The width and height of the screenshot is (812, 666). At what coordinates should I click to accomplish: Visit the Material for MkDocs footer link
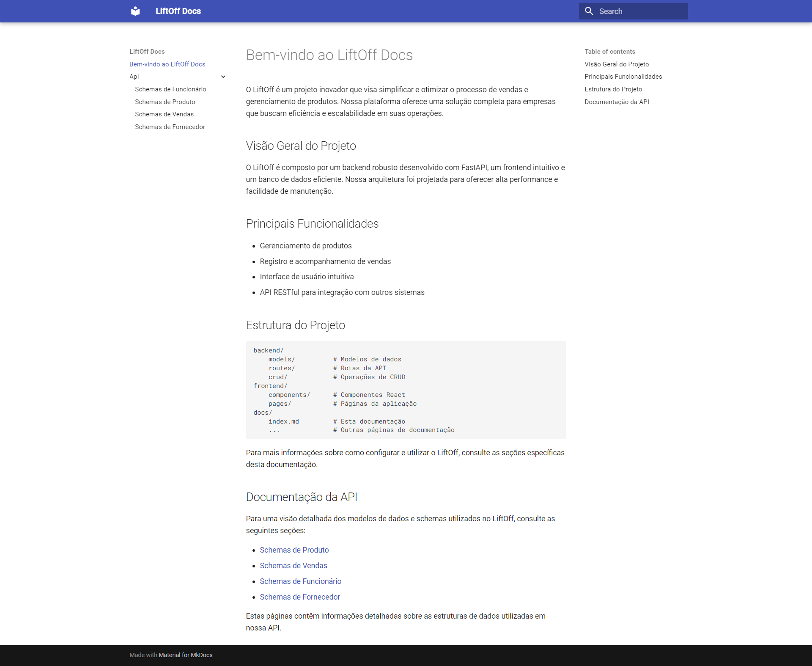(x=185, y=655)
